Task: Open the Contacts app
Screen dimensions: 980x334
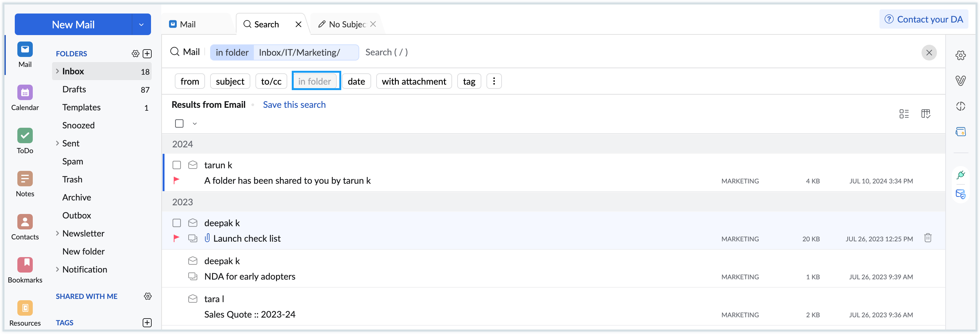Action: [x=24, y=227]
